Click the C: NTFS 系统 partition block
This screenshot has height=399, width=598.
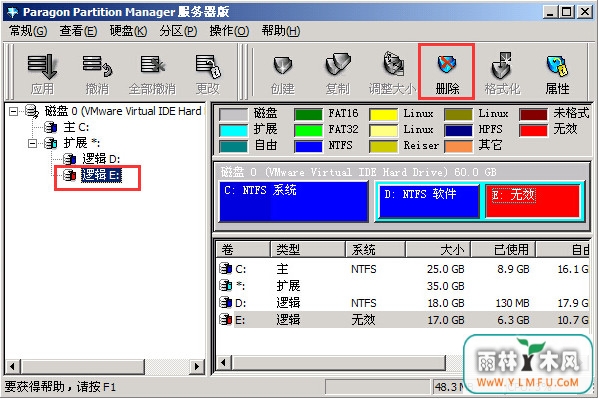[294, 201]
